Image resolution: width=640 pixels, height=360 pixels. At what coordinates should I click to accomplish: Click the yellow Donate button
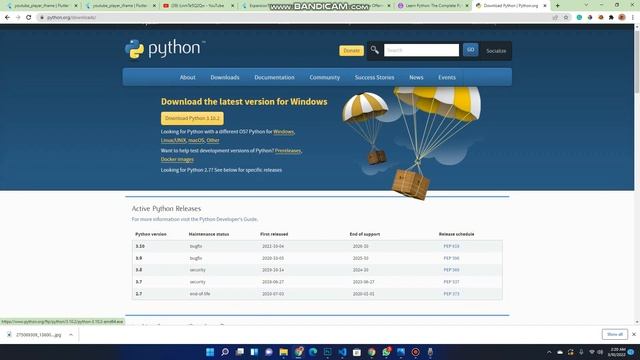pos(351,51)
